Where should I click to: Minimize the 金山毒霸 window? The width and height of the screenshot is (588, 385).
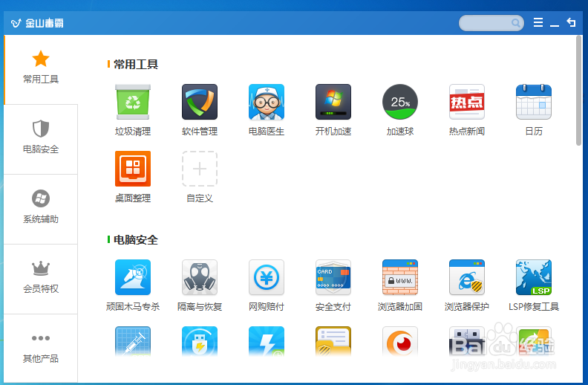click(x=555, y=24)
